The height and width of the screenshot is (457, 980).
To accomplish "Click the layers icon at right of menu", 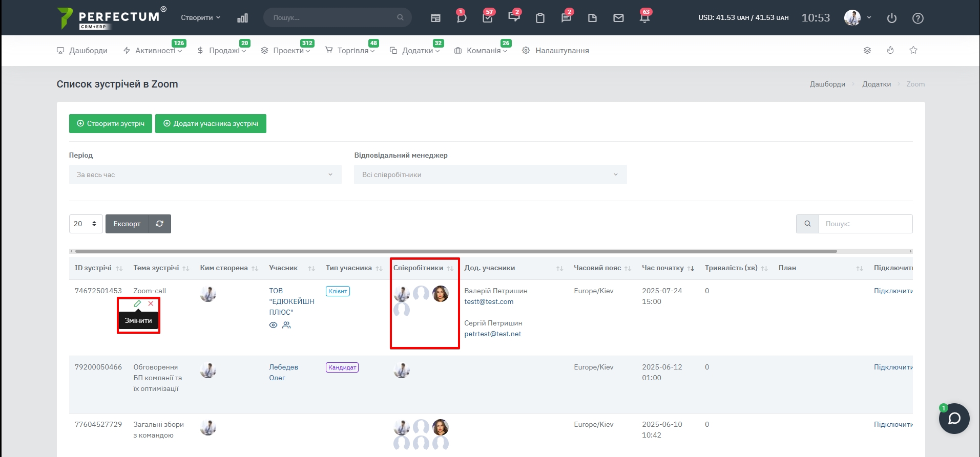I will coord(867,50).
